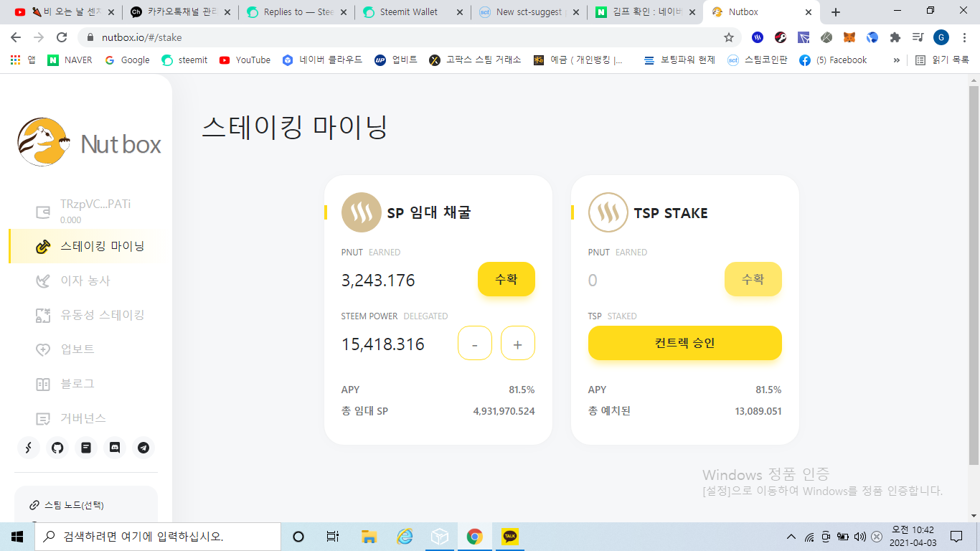Bookmark this page with the star icon
The height and width of the screenshot is (551, 980).
pyautogui.click(x=729, y=37)
